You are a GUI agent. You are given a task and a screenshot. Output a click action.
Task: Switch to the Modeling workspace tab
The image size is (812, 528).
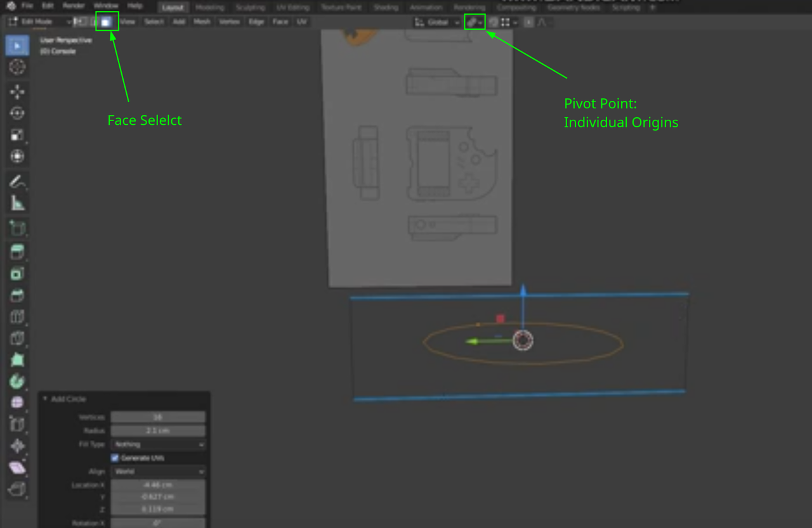click(x=209, y=8)
